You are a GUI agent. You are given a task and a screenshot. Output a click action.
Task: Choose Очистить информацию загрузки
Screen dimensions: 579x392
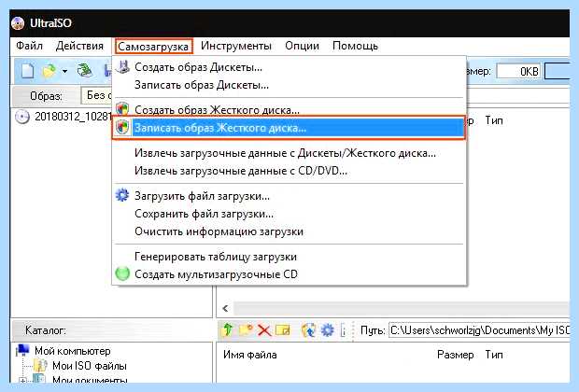tap(289, 231)
